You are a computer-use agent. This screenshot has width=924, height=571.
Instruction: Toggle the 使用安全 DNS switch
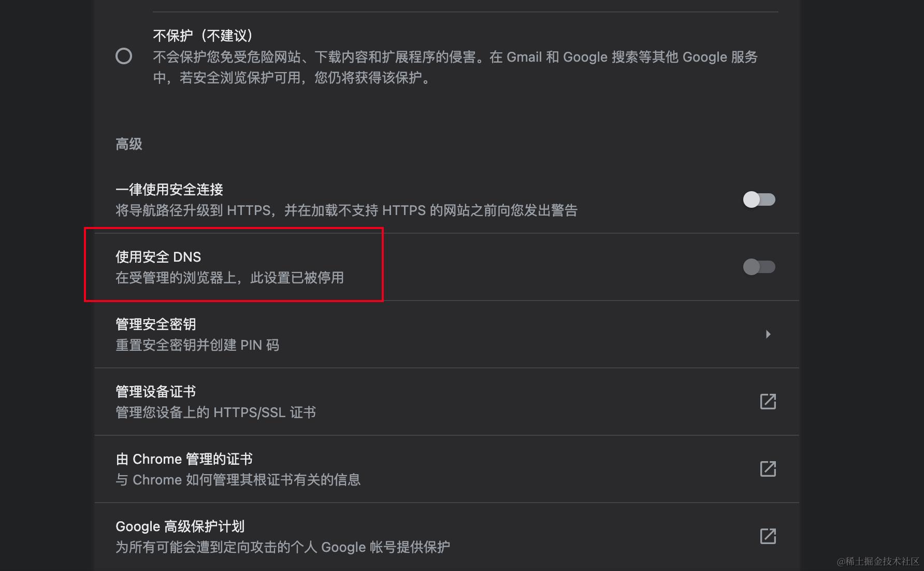click(x=759, y=267)
